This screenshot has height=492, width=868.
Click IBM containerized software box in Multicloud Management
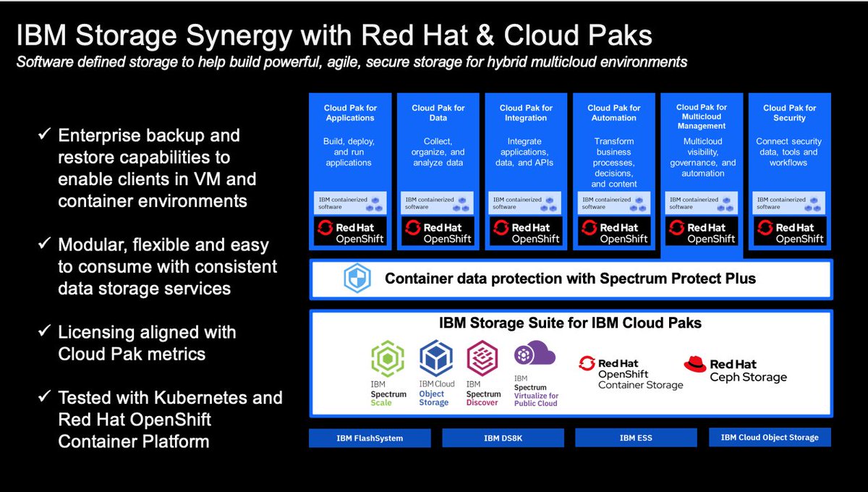[702, 203]
